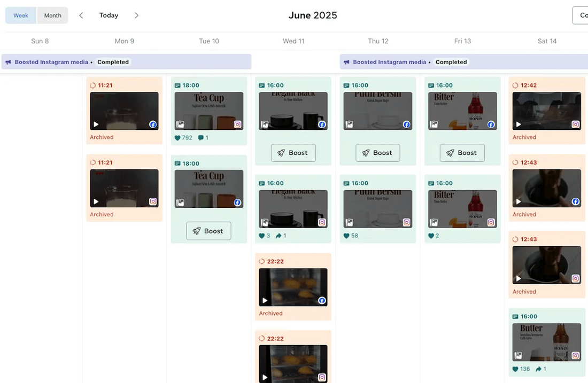Viewport: 588px width, 383px height.
Task: Click the heart icon showing 792 likes
Action: tap(178, 137)
